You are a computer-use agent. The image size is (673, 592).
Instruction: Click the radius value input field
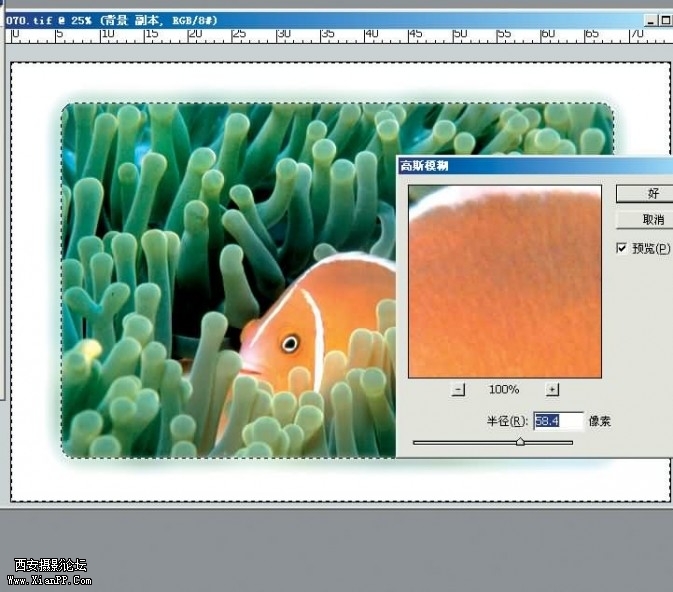(x=558, y=421)
